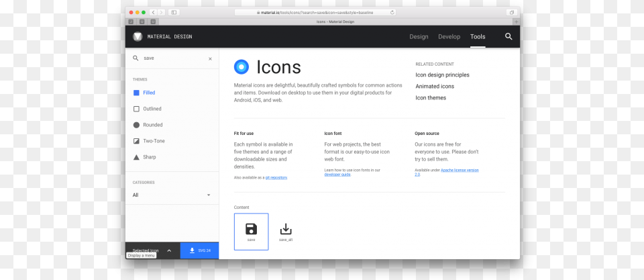Toggle Safari's sidebar button
Screen dimensions: 644x280
(x=174, y=12)
